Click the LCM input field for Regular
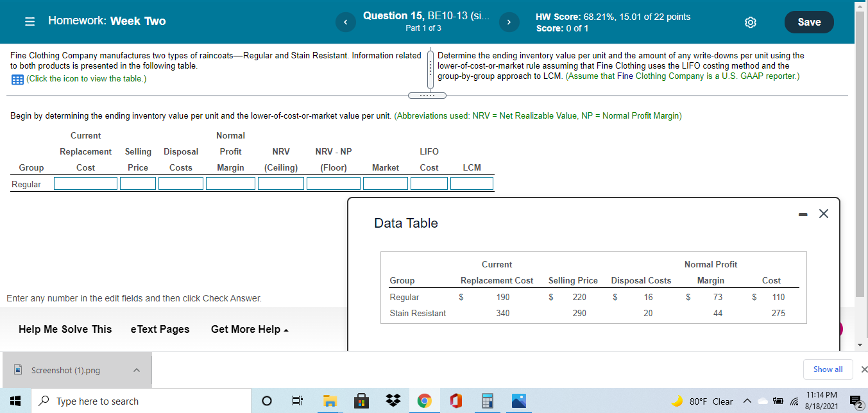 click(472, 183)
